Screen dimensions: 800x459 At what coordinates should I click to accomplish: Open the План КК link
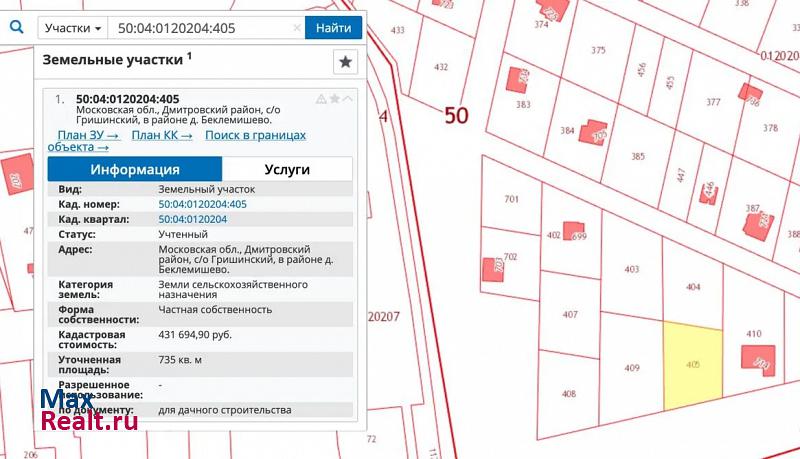[x=162, y=135]
